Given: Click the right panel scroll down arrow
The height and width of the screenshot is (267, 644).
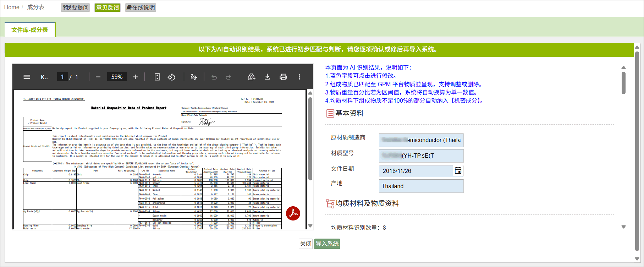Looking at the screenshot, I should (x=623, y=227).
